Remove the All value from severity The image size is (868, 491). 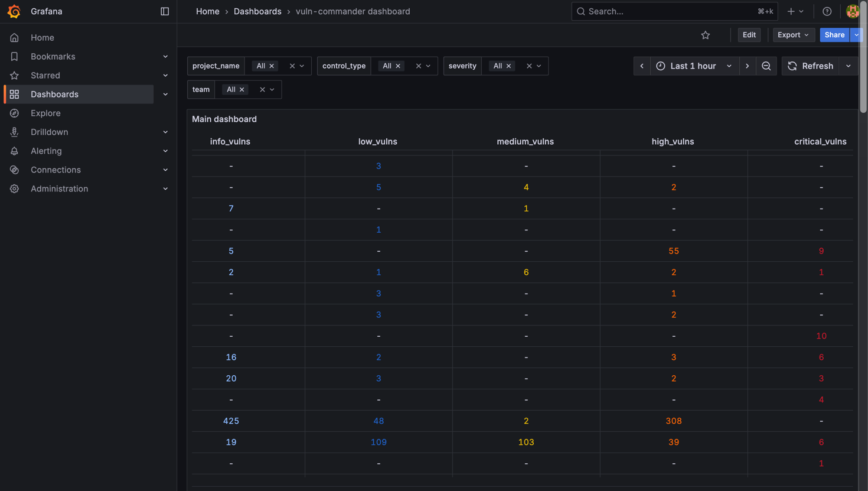pos(508,66)
